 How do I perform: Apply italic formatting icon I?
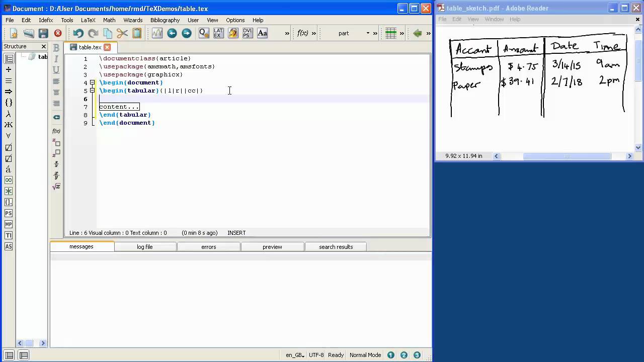coord(56,59)
